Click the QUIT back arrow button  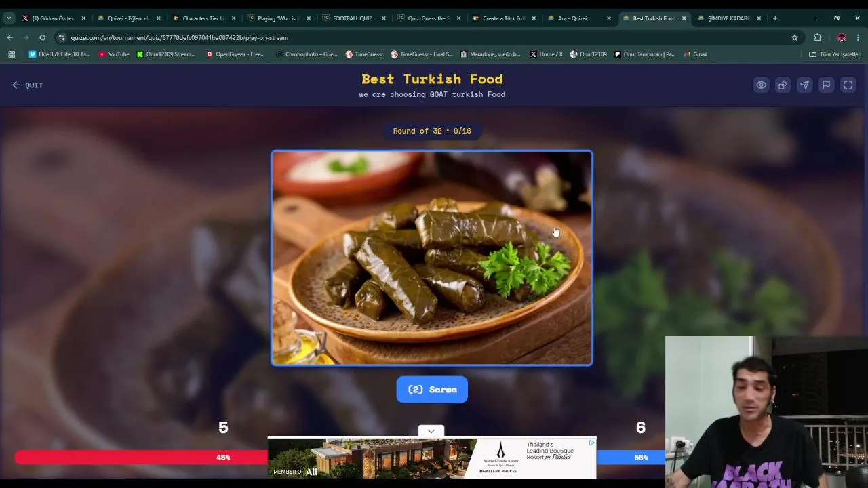coord(27,85)
